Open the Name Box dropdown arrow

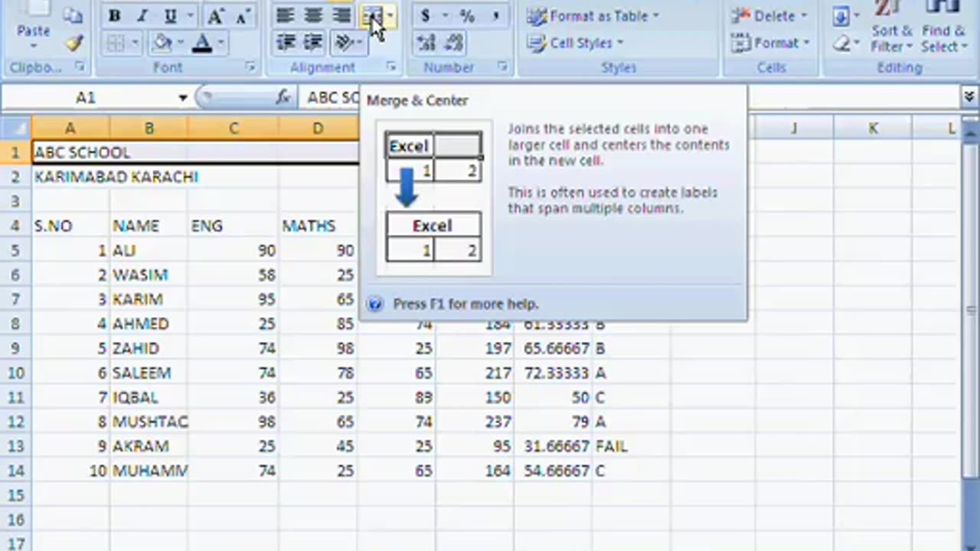(182, 98)
